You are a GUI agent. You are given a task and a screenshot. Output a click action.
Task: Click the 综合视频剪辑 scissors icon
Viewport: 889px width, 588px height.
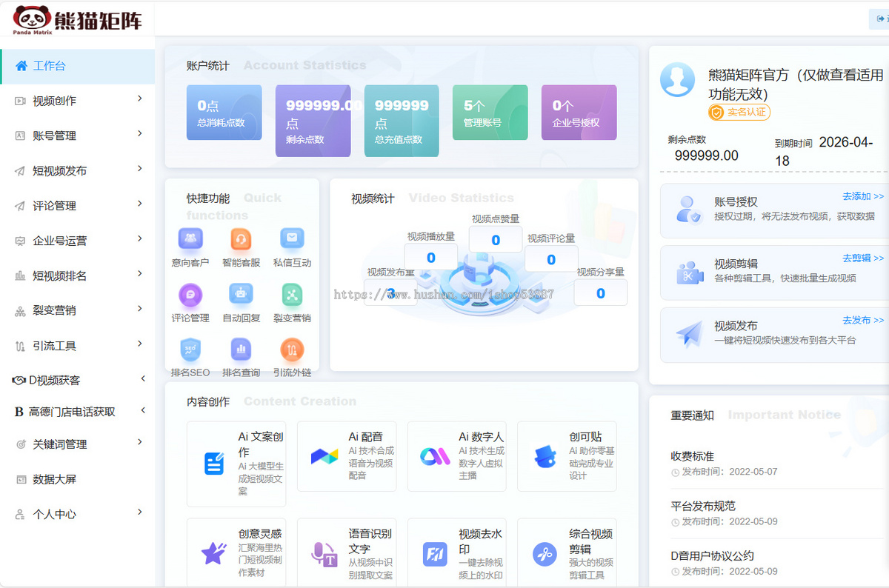pyautogui.click(x=545, y=554)
